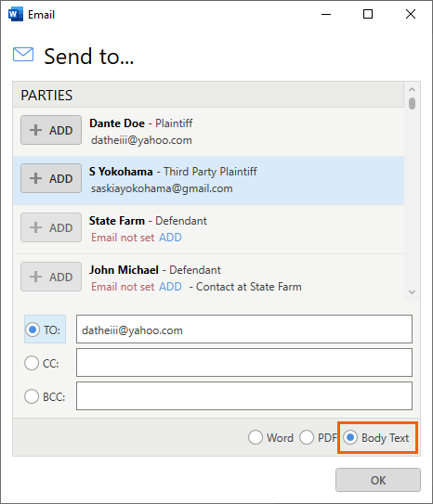Click the envelope icon beside Send to
Image resolution: width=433 pixels, height=504 pixels.
(23, 55)
